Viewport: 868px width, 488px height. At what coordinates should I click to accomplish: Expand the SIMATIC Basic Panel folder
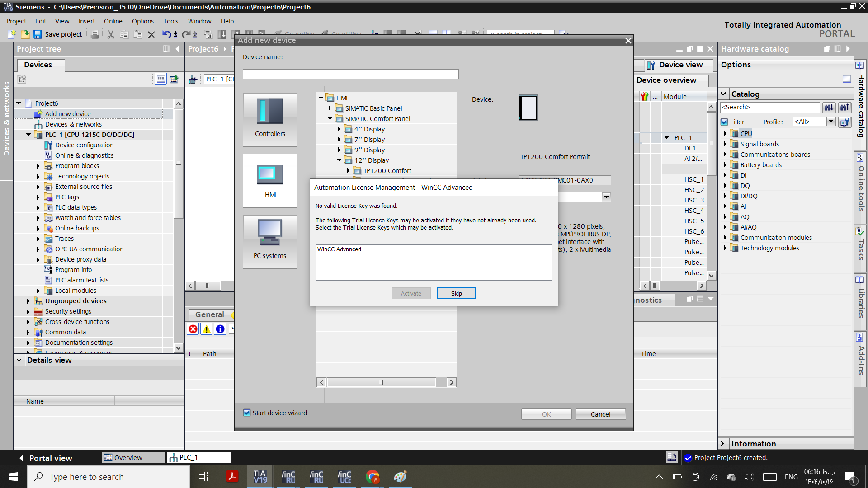(330, 108)
